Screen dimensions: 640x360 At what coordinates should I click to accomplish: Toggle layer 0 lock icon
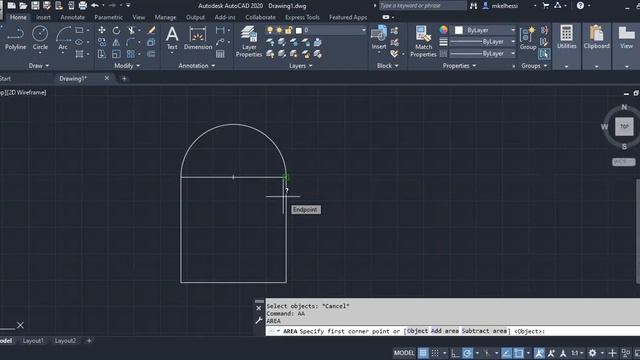click(x=289, y=30)
